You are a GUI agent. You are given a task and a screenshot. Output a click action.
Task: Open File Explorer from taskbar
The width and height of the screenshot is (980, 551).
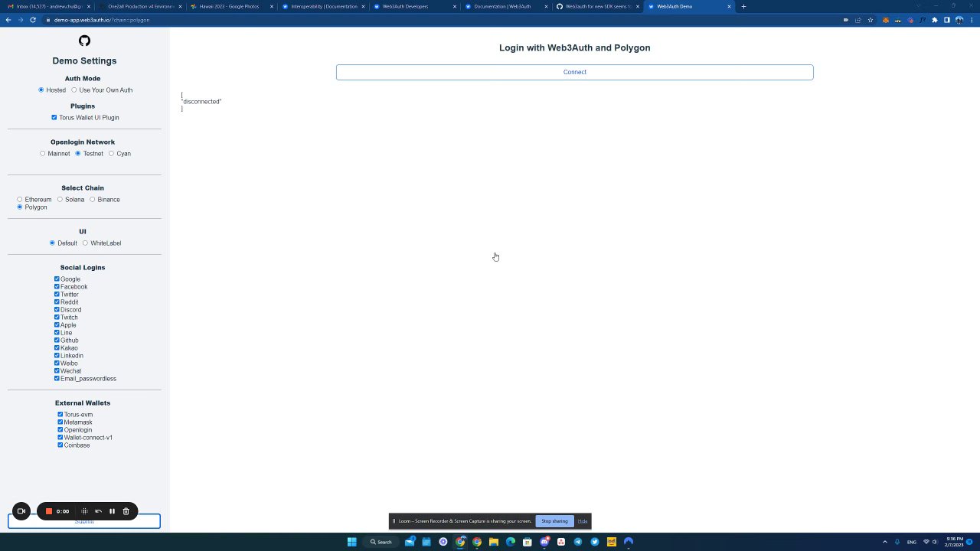(x=494, y=542)
